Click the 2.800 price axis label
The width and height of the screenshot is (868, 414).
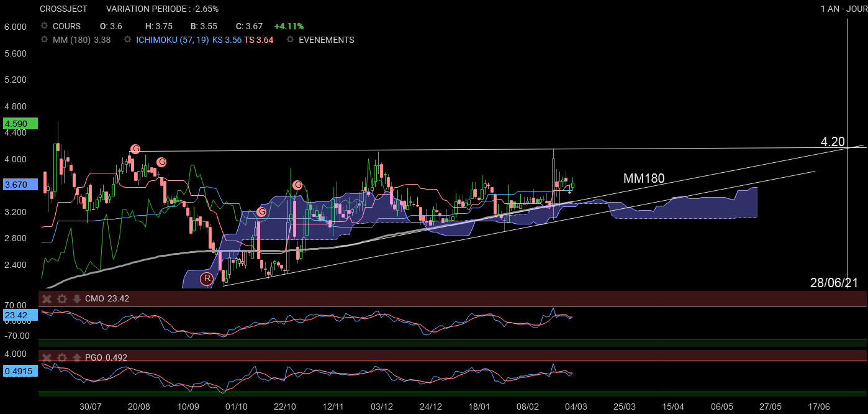(x=16, y=238)
